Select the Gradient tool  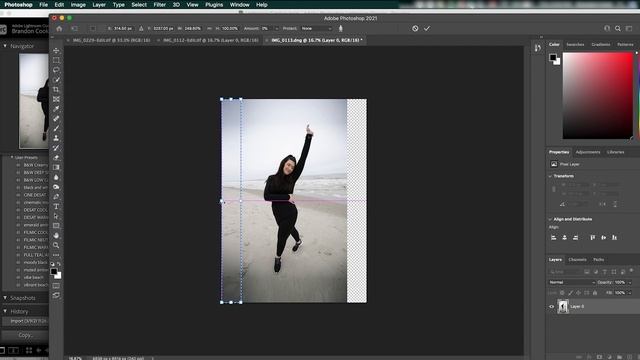[x=56, y=167]
